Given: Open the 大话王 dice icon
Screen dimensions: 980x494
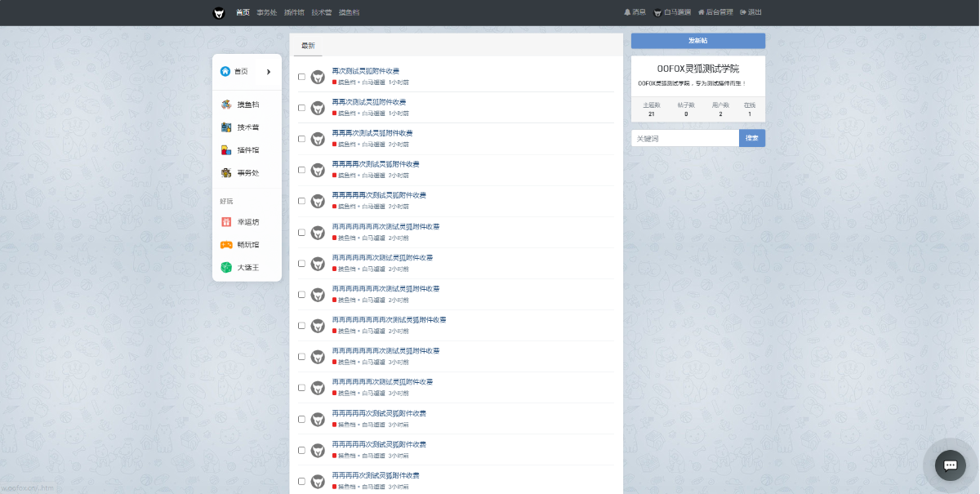Looking at the screenshot, I should point(226,268).
